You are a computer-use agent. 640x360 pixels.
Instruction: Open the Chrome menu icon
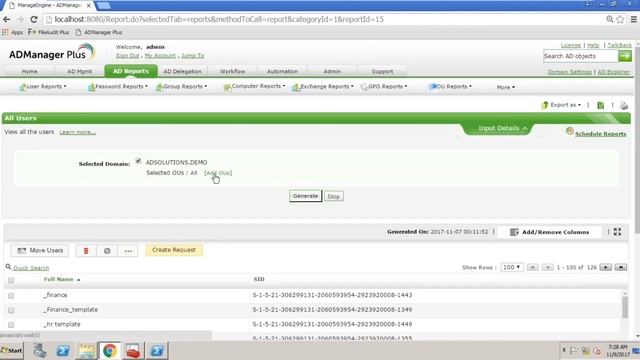pyautogui.click(x=633, y=19)
